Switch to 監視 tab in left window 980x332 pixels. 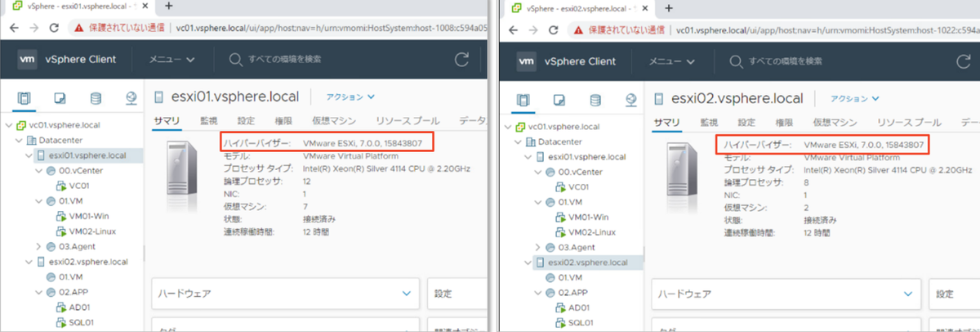click(x=209, y=120)
